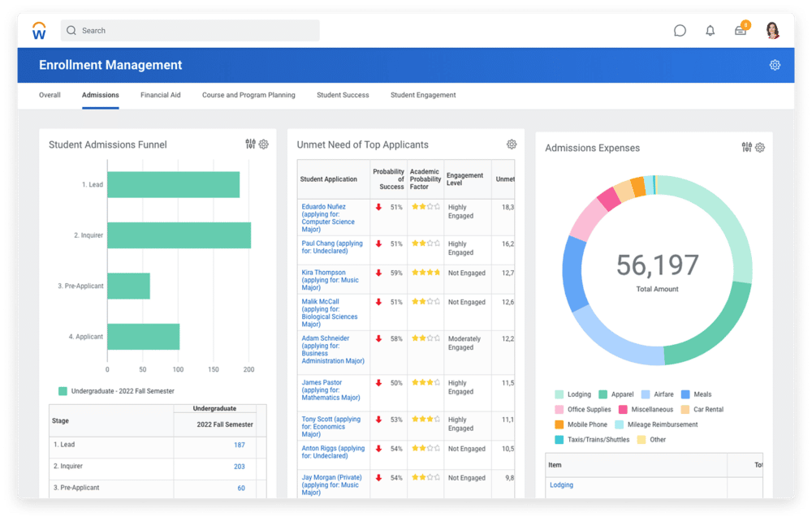Select Course and Program Planning tab
Viewport: 812px width, 521px height.
[248, 95]
